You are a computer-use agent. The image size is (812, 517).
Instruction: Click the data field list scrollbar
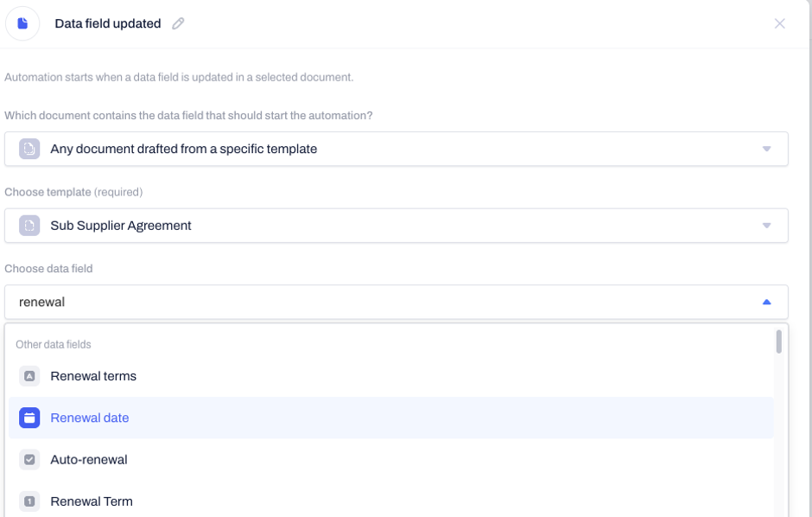tap(779, 341)
